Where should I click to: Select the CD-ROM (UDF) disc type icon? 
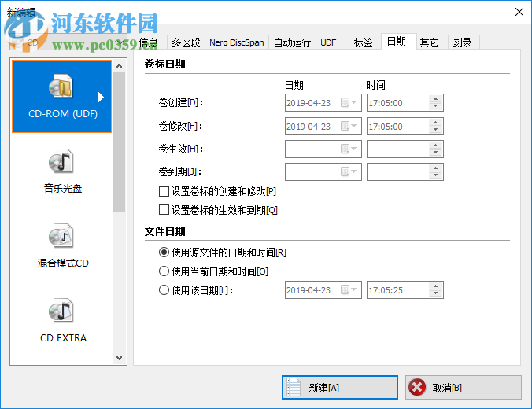(x=61, y=87)
